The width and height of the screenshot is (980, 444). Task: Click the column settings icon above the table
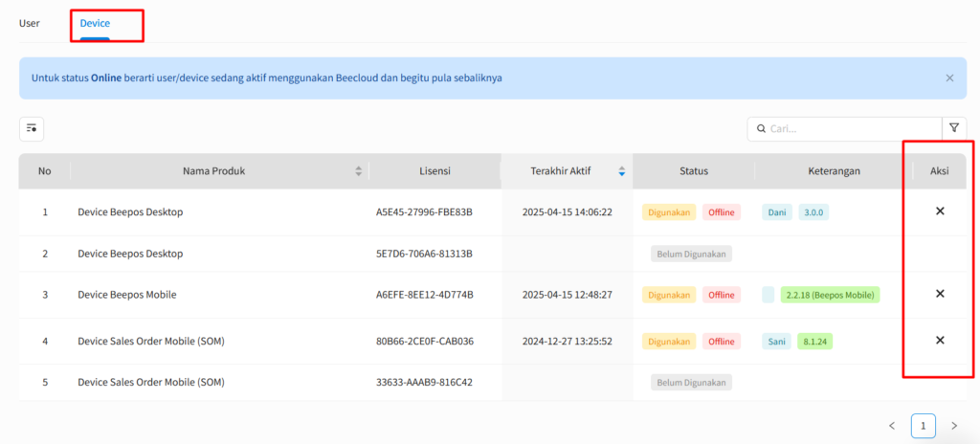coord(32,129)
